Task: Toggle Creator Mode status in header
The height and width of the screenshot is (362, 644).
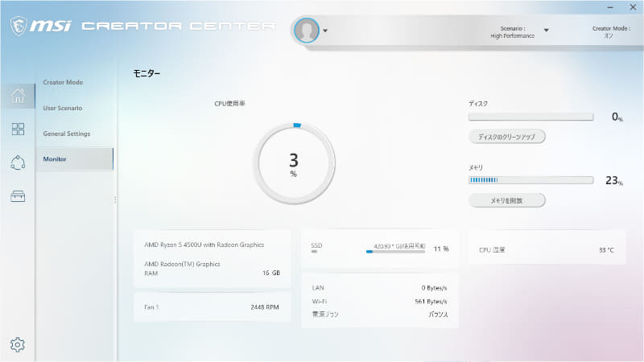Action: pyautogui.click(x=611, y=32)
